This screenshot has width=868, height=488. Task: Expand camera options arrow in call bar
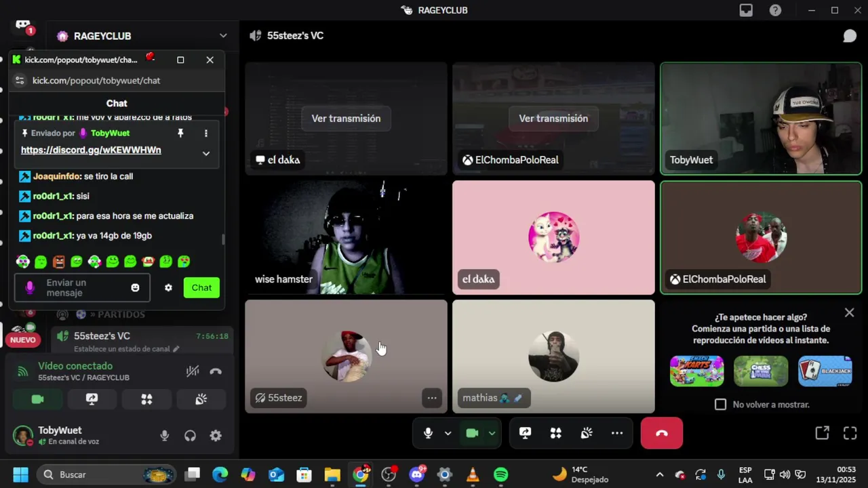tap(492, 433)
